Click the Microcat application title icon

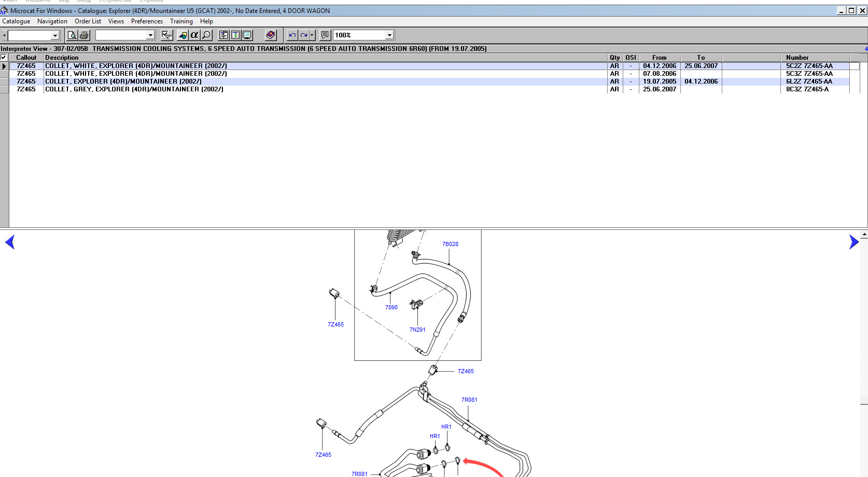point(4,10)
